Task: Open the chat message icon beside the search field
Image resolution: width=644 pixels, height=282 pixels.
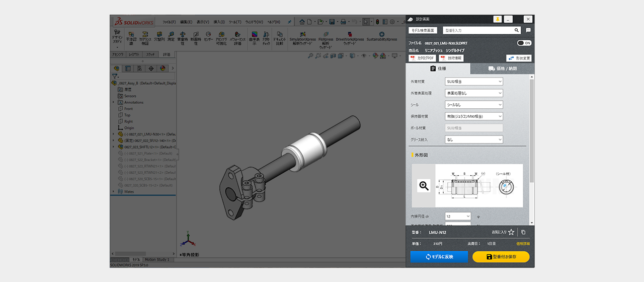Action: pyautogui.click(x=528, y=30)
